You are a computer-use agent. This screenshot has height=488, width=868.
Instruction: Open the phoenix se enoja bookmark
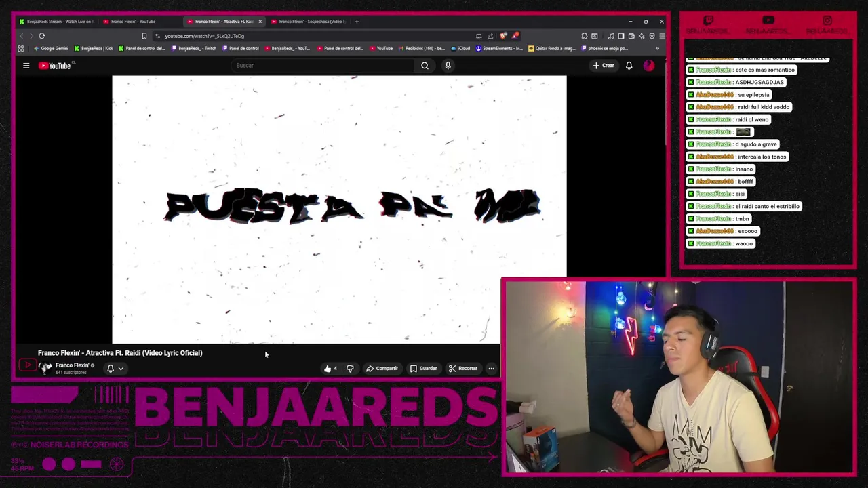point(605,49)
